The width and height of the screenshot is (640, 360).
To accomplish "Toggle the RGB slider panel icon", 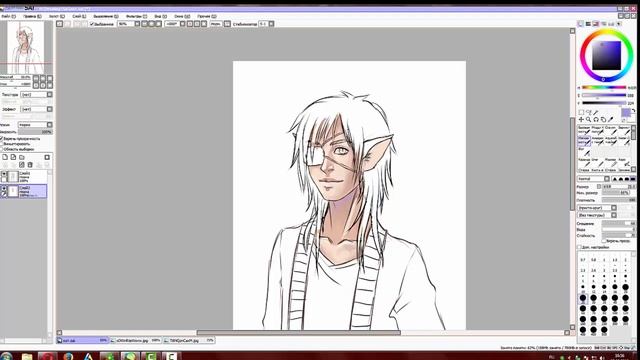I will (x=588, y=24).
